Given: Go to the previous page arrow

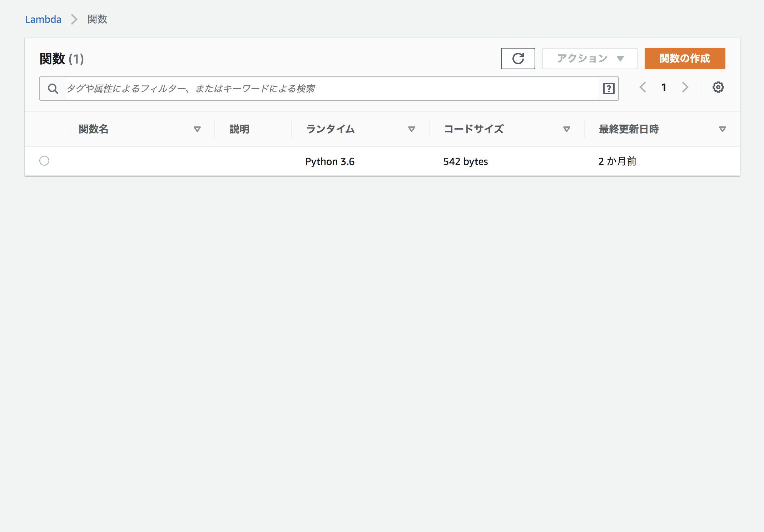Looking at the screenshot, I should click(x=643, y=87).
